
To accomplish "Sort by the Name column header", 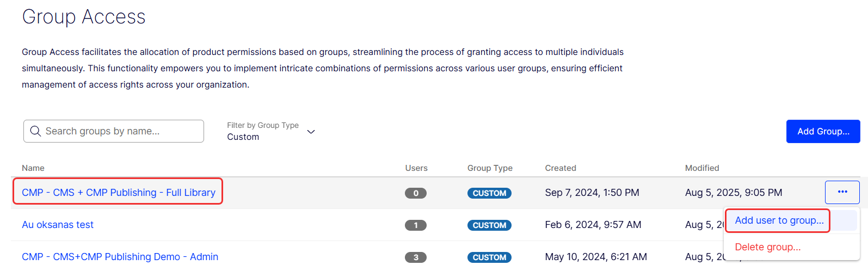I will click(33, 168).
